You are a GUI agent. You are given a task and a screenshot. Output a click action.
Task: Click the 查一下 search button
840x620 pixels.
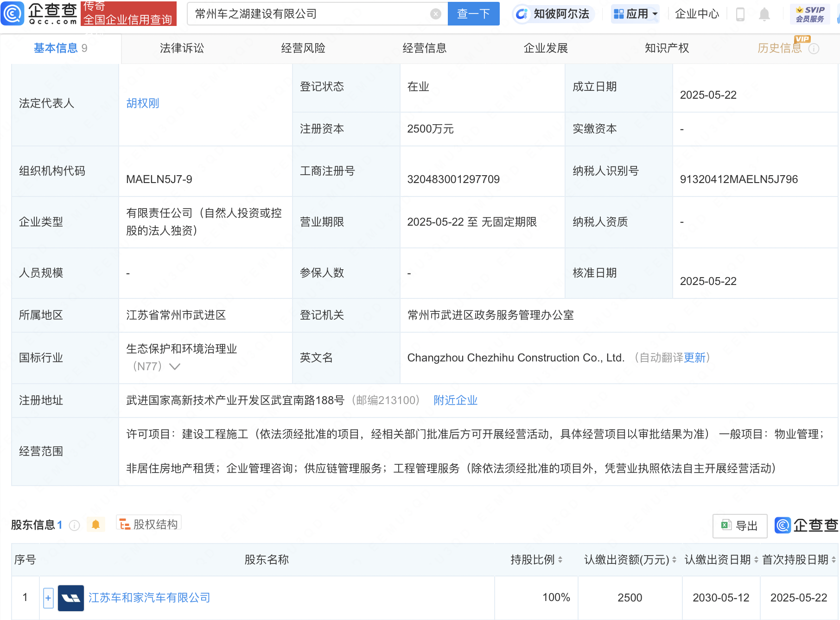pos(473,14)
